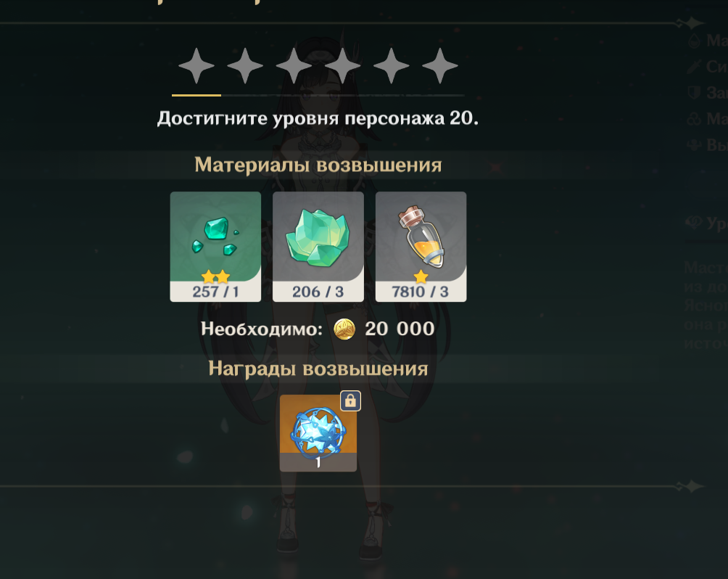Click the yellow ascension progress bar
The height and width of the screenshot is (579, 728).
click(197, 95)
